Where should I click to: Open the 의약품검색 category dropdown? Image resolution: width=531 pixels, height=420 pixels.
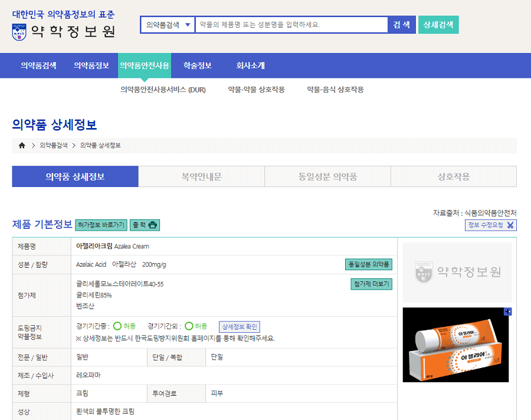pyautogui.click(x=168, y=25)
